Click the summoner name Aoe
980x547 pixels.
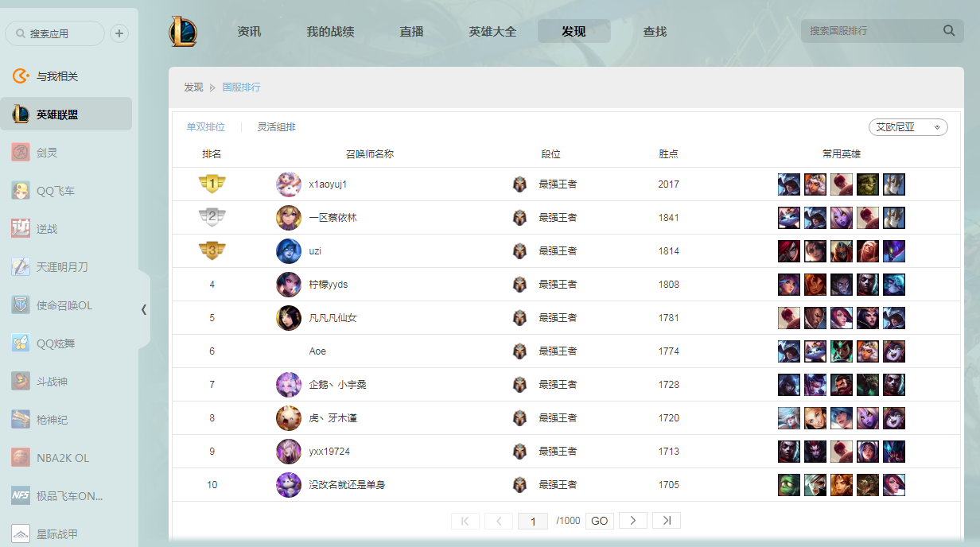pos(317,351)
